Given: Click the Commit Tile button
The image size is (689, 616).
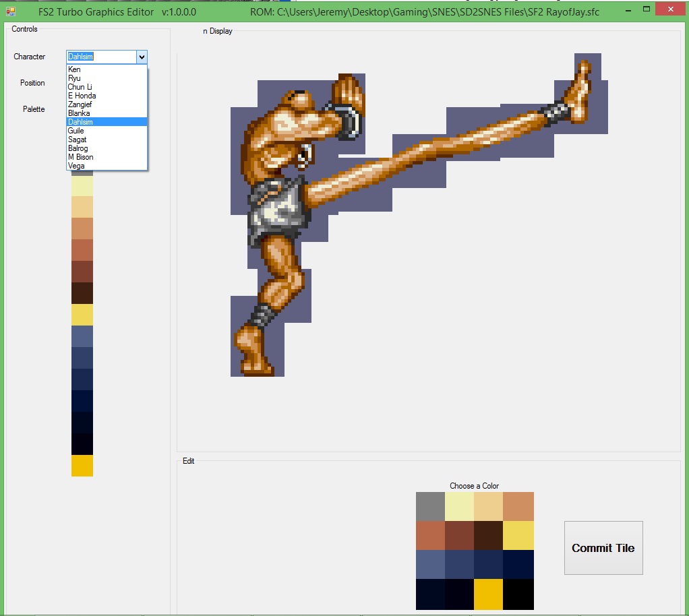Looking at the screenshot, I should (603, 548).
